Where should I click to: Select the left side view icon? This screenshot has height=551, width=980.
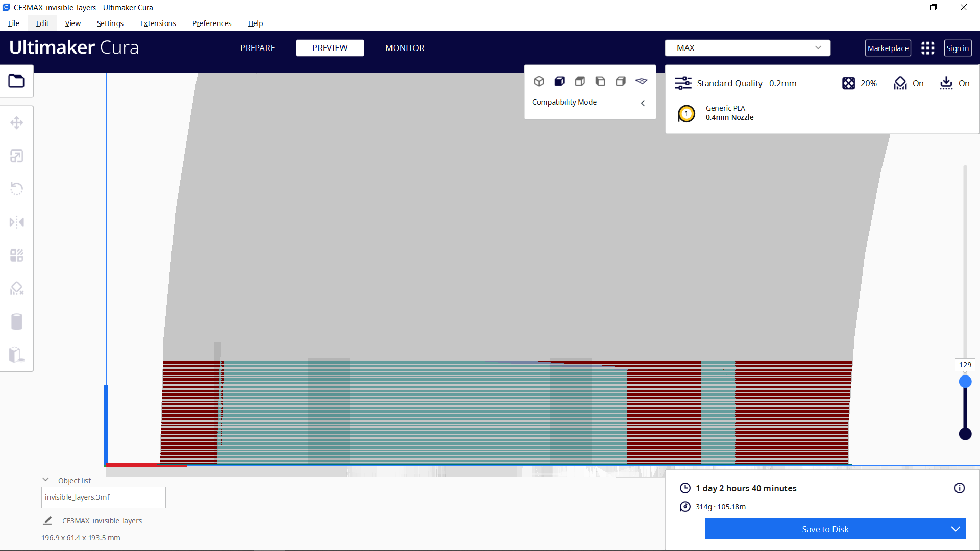(x=600, y=81)
